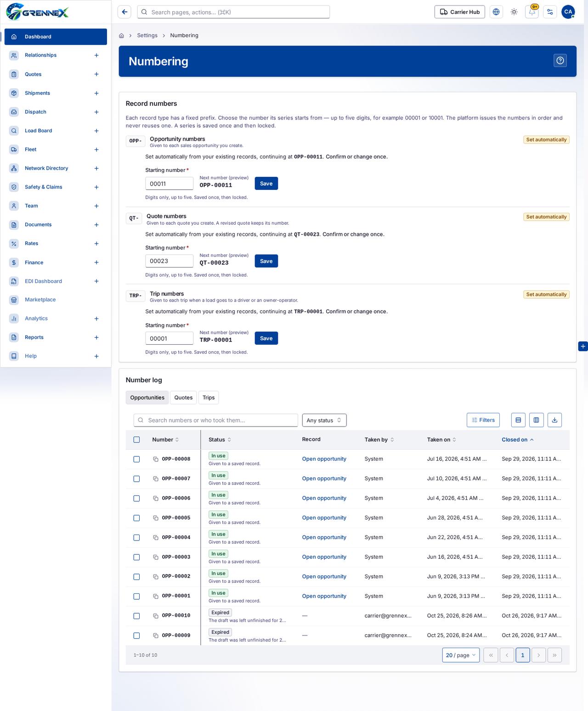Go to home via breadcrumb house icon
The height and width of the screenshot is (711, 588).
pyautogui.click(x=121, y=35)
